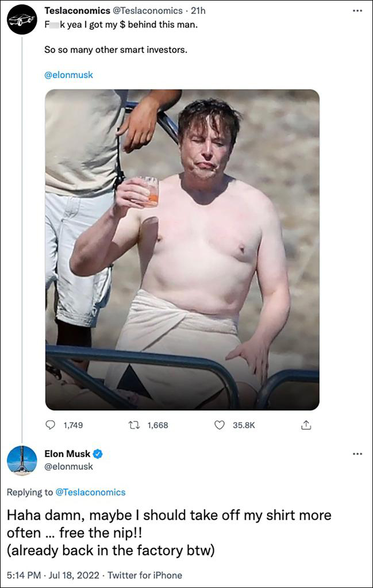Click the Elon Musk display name
The image size is (373, 588).
pyautogui.click(x=67, y=454)
